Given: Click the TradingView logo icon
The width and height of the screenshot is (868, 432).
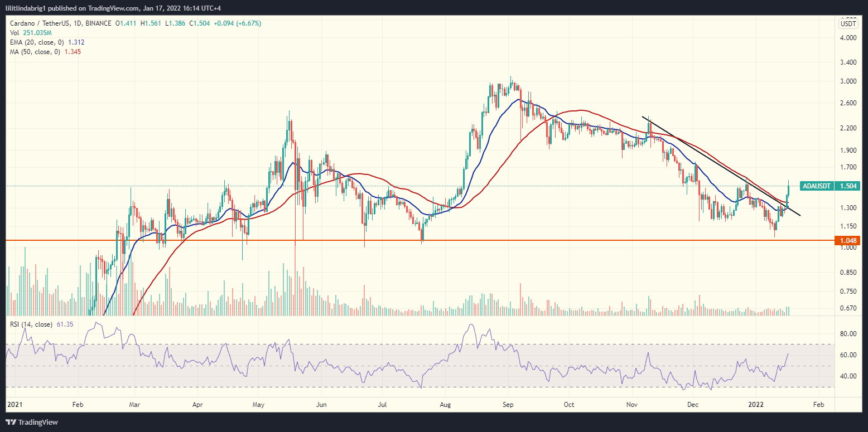Looking at the screenshot, I should 11,422.
